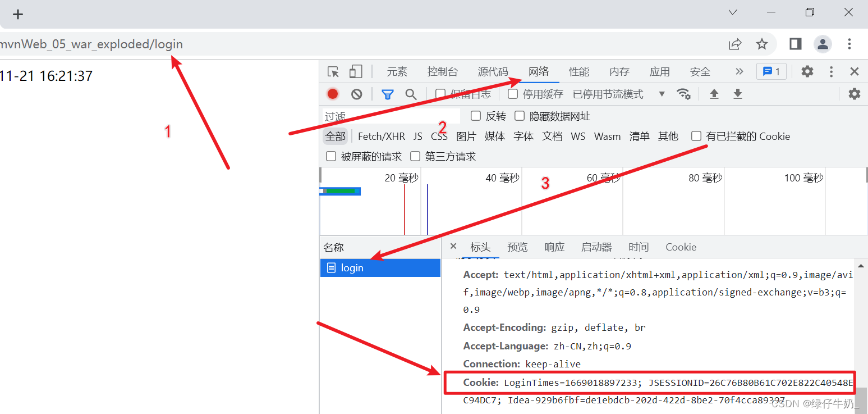Bookmark this page with the star icon
868x414 pixels.
[x=761, y=44]
